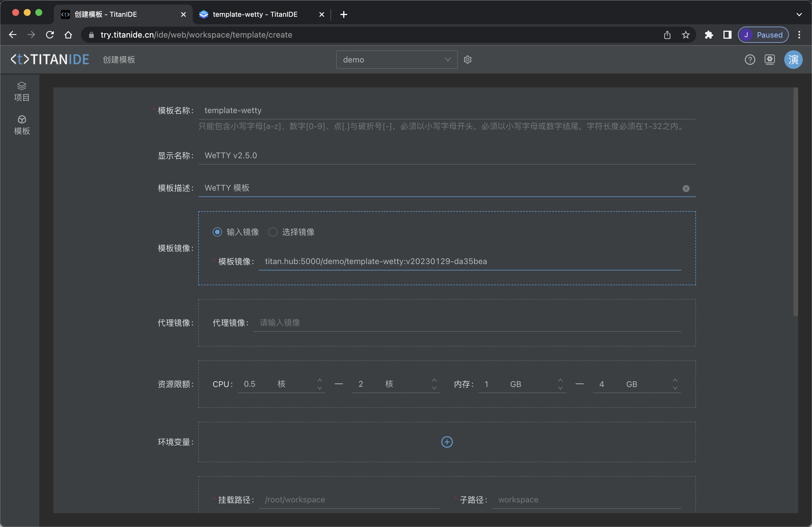812x527 pixels.
Task: Increase the minimum CPU 0.5 核 stepper
Action: pyautogui.click(x=320, y=380)
